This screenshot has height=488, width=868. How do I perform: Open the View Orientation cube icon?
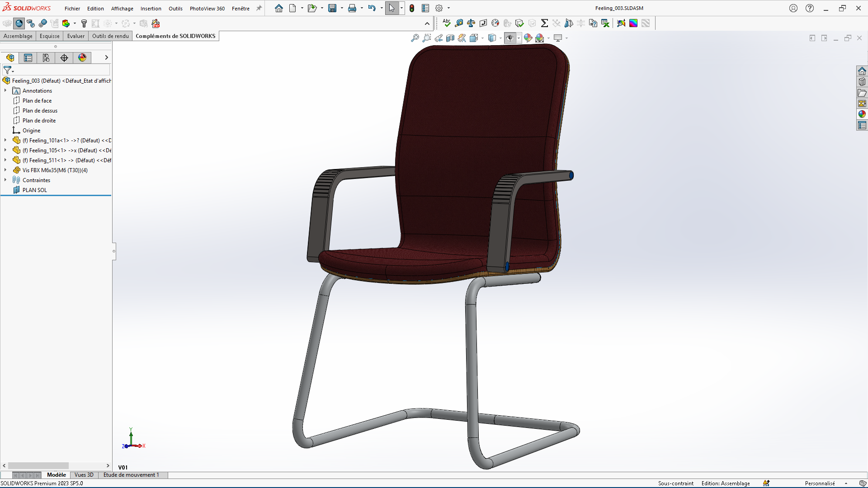[x=474, y=38]
